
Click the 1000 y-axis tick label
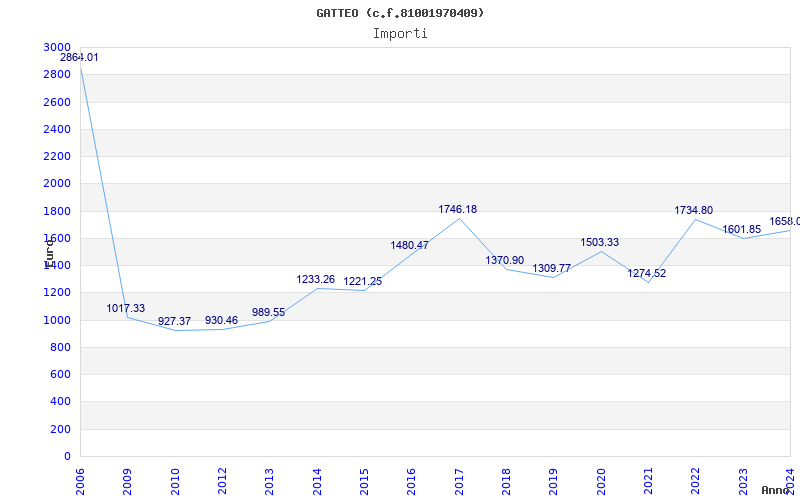click(x=57, y=320)
